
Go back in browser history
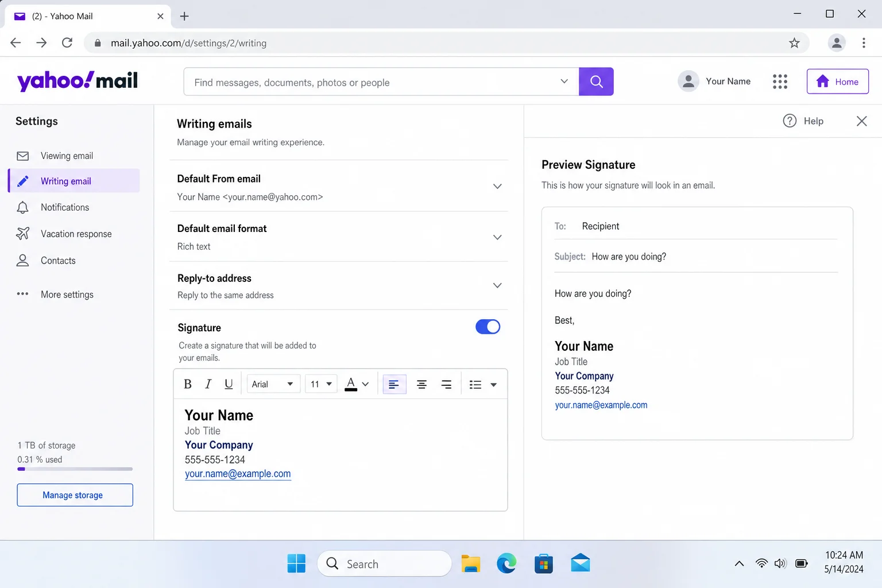(x=16, y=42)
